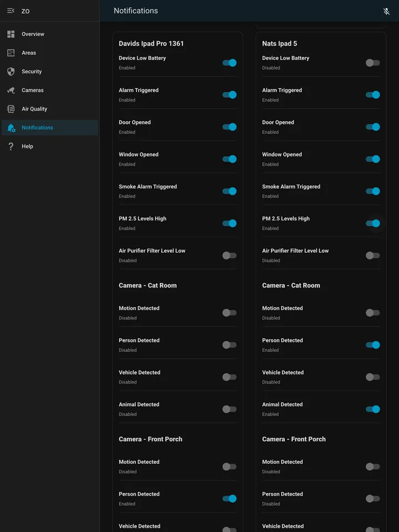
Task: Click the muted microphone icon
Action: [x=386, y=11]
